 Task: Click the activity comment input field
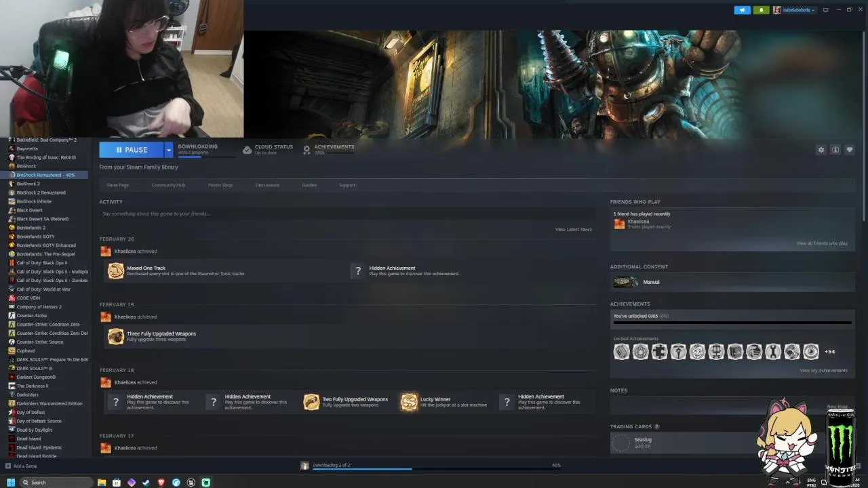(347, 213)
